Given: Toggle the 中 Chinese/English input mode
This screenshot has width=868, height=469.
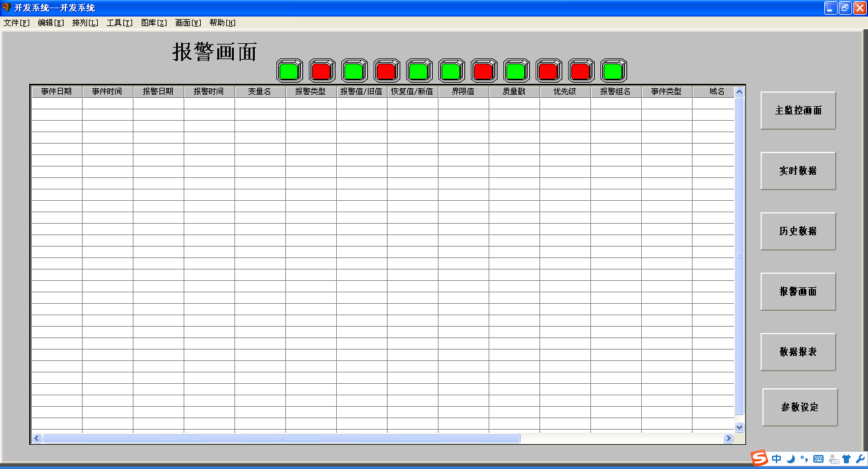Looking at the screenshot, I should coord(777,459).
